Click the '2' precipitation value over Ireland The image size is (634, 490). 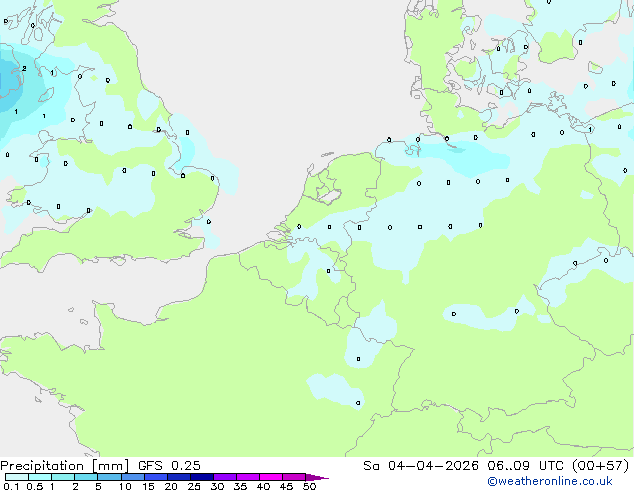(24, 68)
